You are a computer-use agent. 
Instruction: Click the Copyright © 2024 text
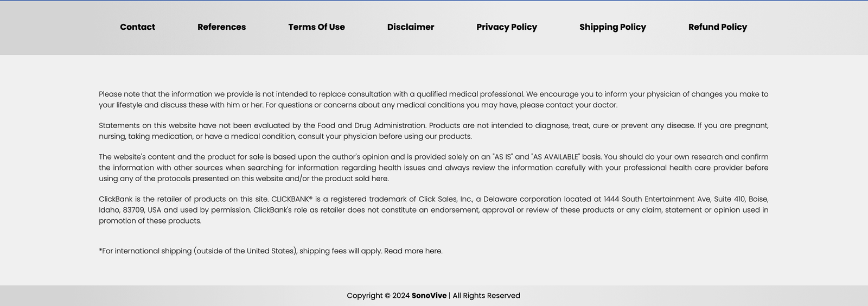[378, 296]
